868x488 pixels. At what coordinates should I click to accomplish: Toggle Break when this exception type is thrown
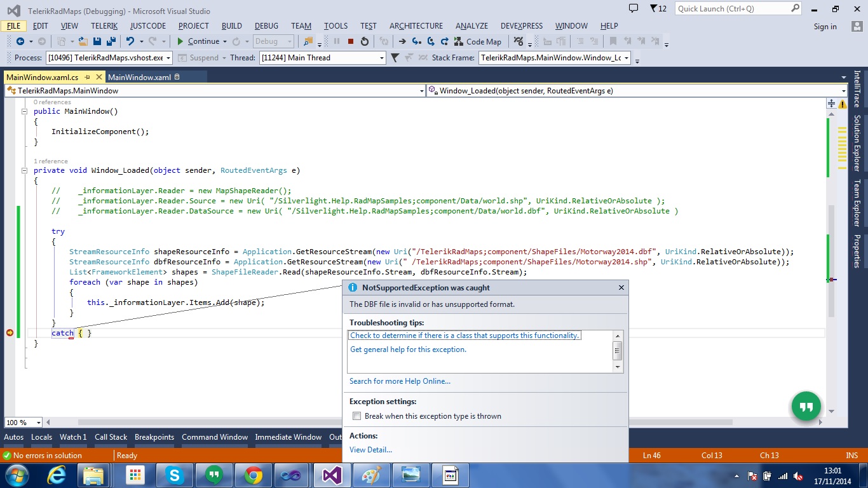[356, 416]
